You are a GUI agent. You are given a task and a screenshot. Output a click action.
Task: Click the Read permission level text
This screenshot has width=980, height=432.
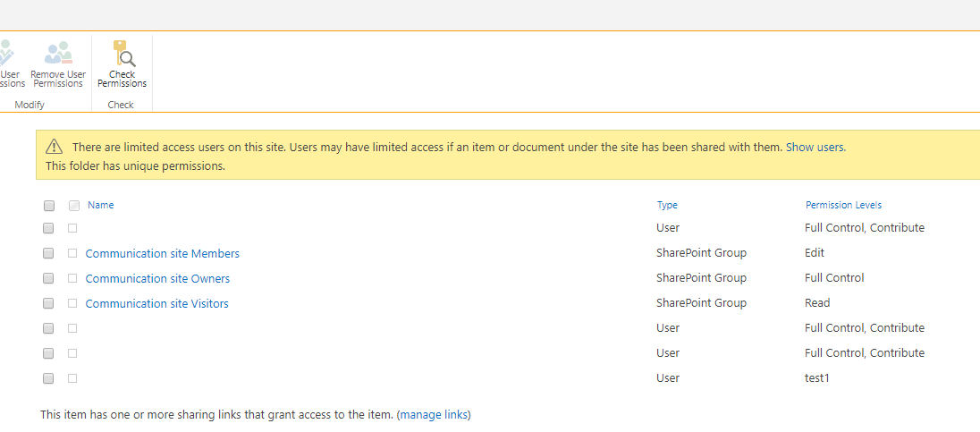pyautogui.click(x=817, y=302)
